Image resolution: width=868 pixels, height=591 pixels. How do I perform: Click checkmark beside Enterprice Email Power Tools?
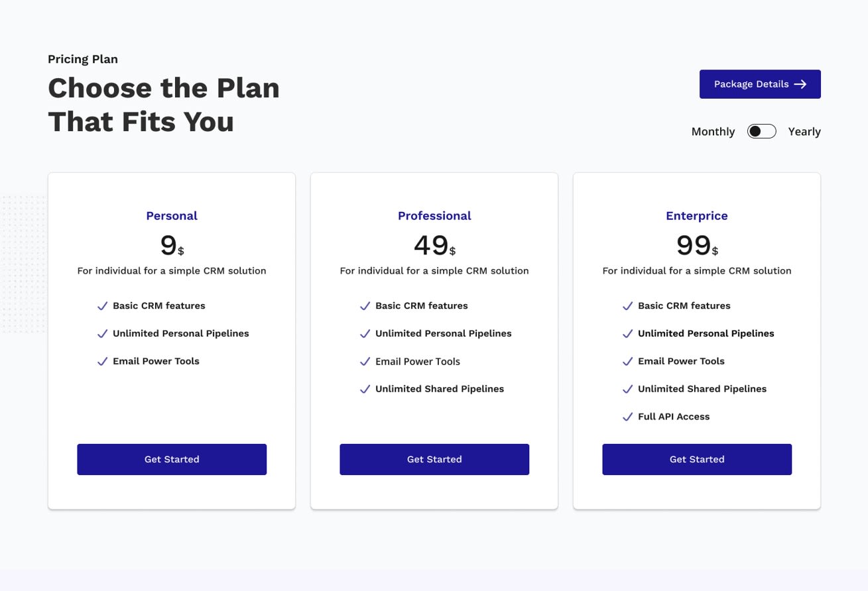pyautogui.click(x=627, y=362)
